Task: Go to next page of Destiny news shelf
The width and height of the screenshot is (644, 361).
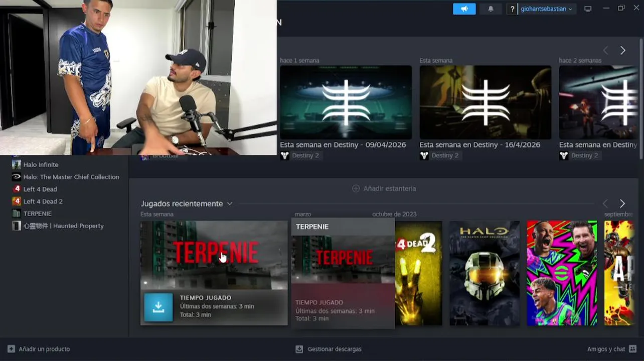Action: coord(622,50)
